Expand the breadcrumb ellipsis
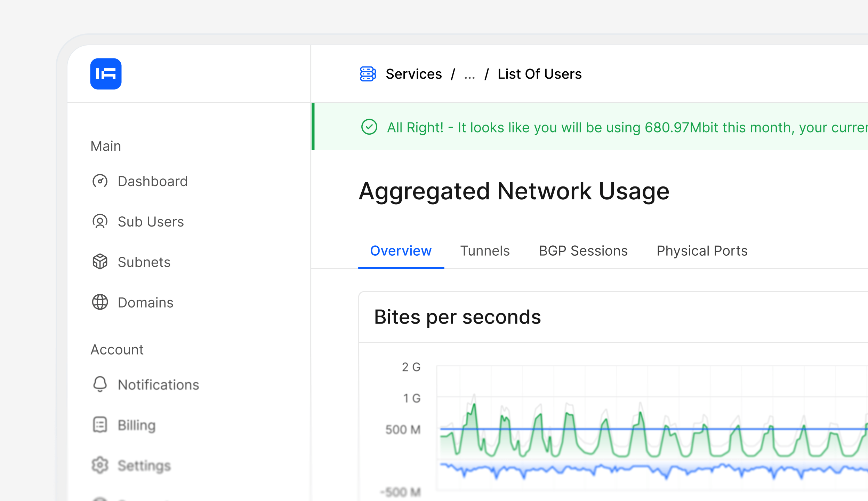 click(x=469, y=74)
